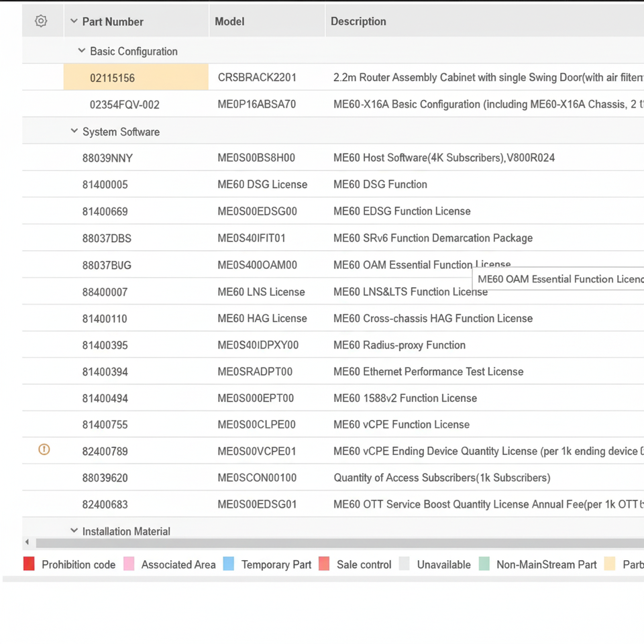Click the ME60 Radius-proxy Function description
This screenshot has width=644, height=644.
[399, 345]
